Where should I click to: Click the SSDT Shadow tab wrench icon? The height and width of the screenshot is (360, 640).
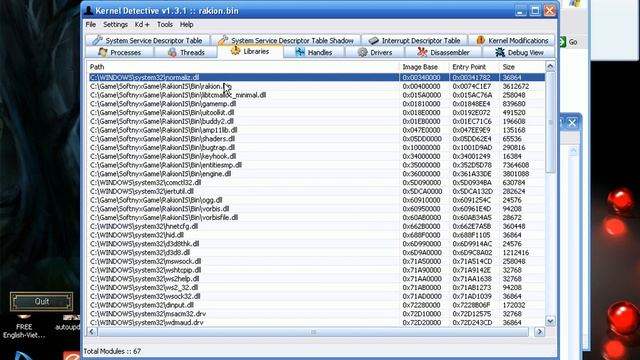click(x=223, y=40)
